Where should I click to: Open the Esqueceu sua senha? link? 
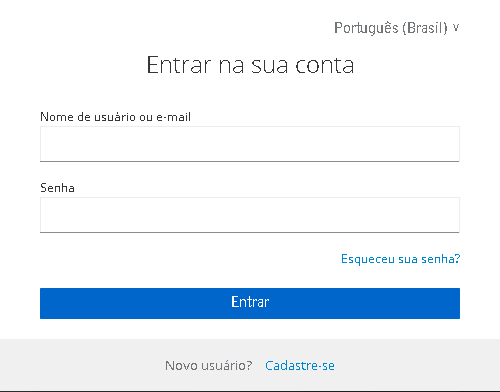click(x=400, y=259)
